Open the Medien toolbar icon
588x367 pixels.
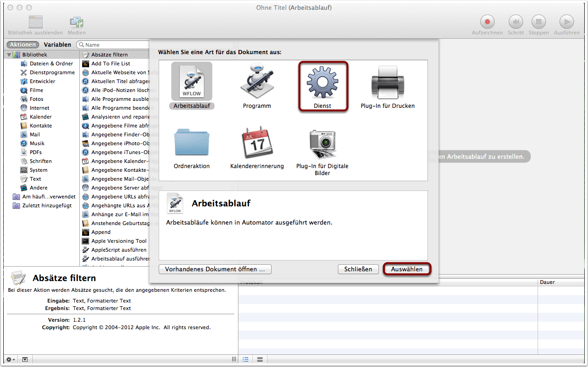pos(77,22)
